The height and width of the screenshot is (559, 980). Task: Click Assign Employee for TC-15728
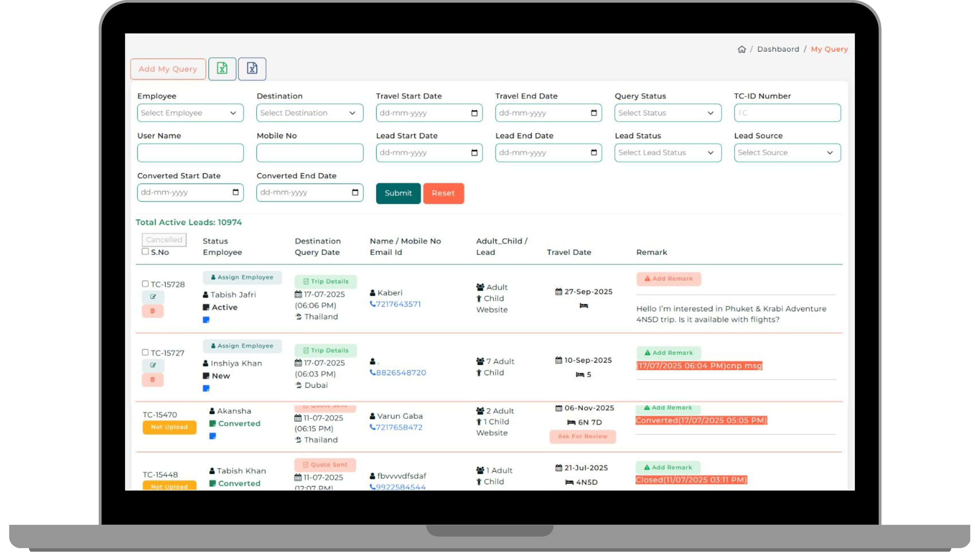tap(242, 277)
